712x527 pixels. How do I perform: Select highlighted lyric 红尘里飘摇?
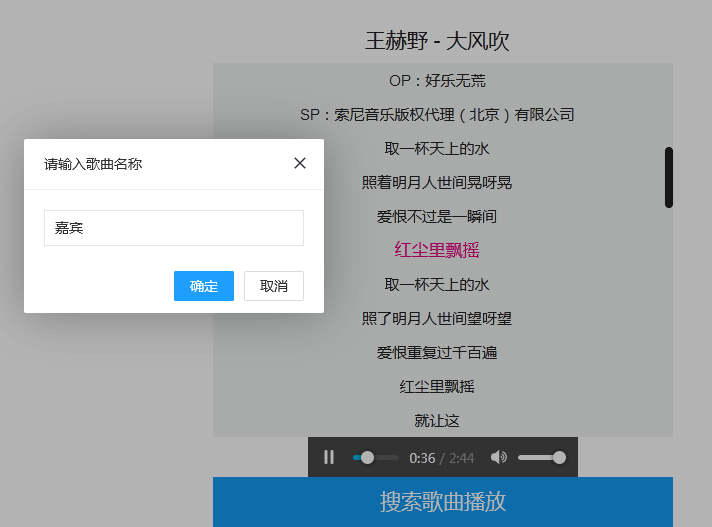click(437, 250)
